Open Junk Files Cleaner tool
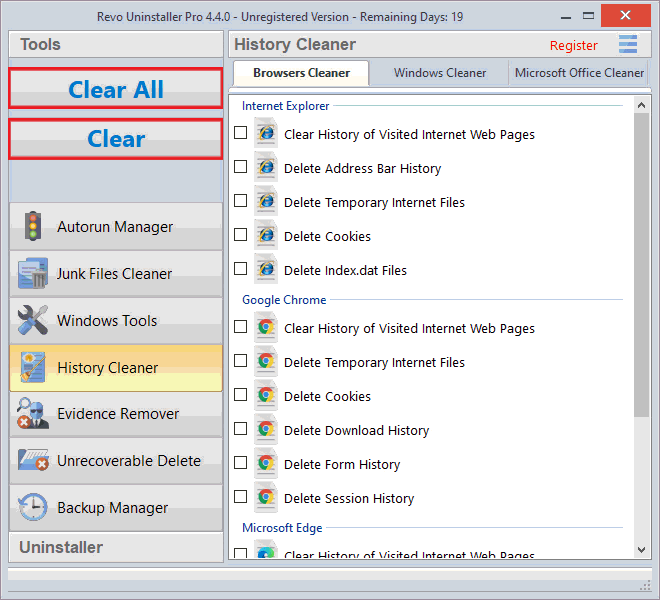This screenshot has width=660, height=600. (116, 274)
